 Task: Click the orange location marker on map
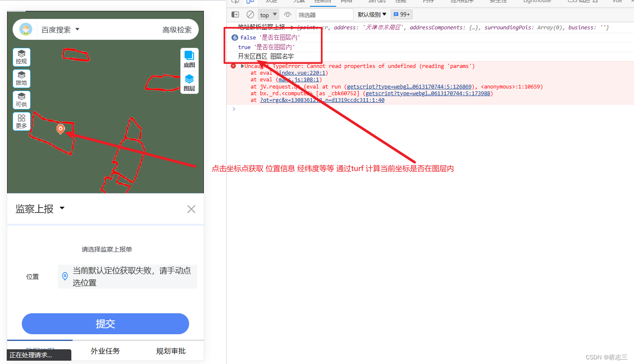tap(60, 129)
